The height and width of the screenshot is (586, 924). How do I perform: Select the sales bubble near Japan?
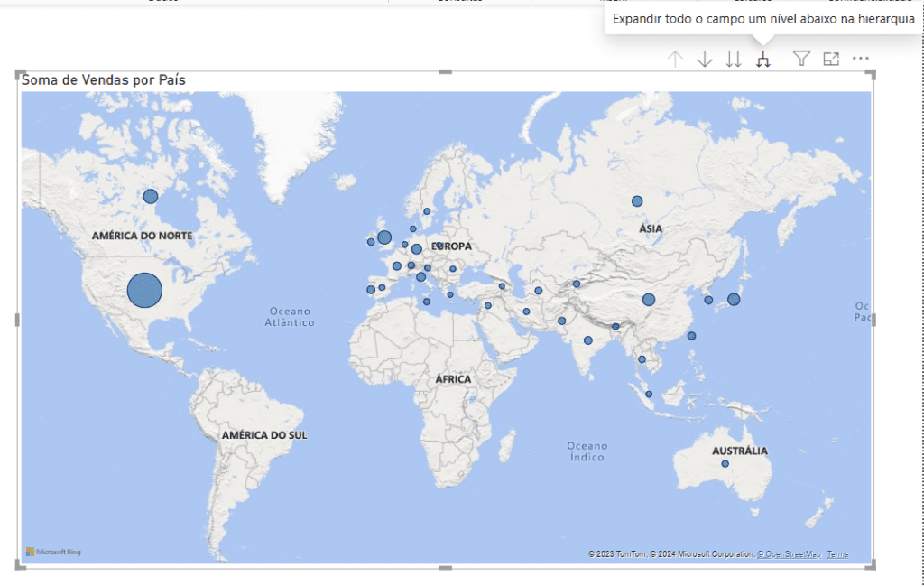[734, 298]
